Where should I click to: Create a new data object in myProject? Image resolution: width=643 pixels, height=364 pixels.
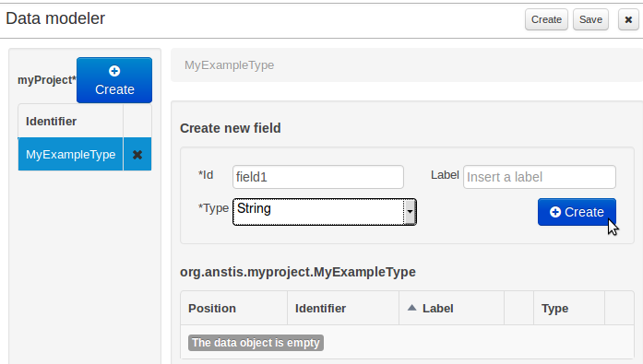(114, 80)
